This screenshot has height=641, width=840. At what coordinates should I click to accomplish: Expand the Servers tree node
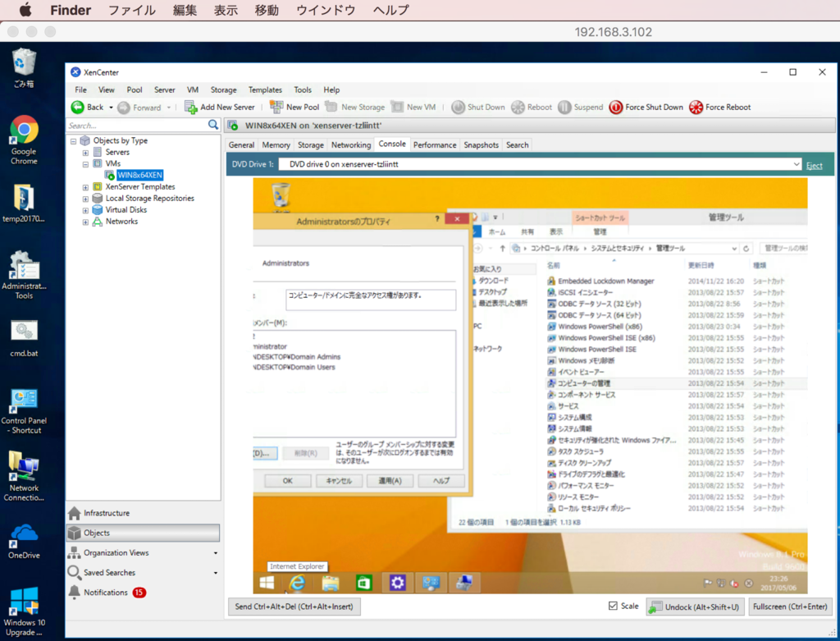85,153
